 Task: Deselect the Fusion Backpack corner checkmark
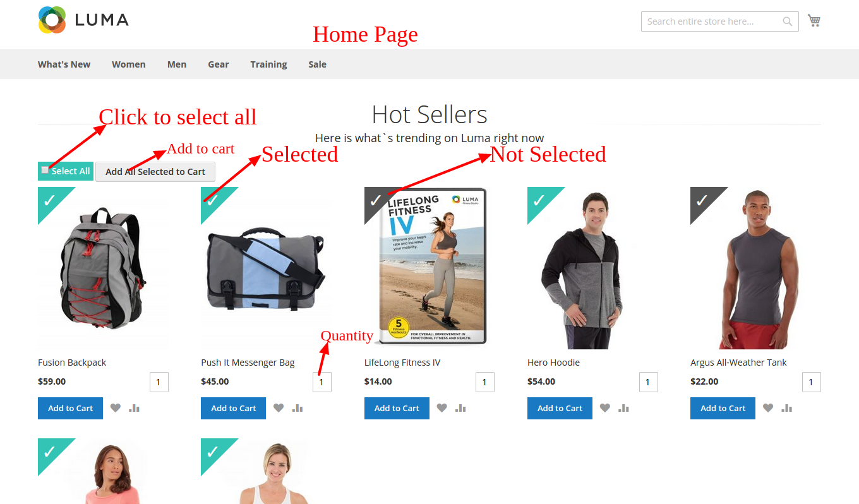pos(49,200)
